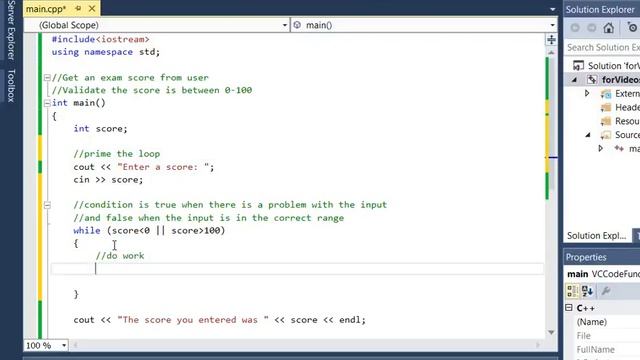Image resolution: width=640 pixels, height=360 pixels.
Task: Click the forVideo project icon
Action: [592, 80]
